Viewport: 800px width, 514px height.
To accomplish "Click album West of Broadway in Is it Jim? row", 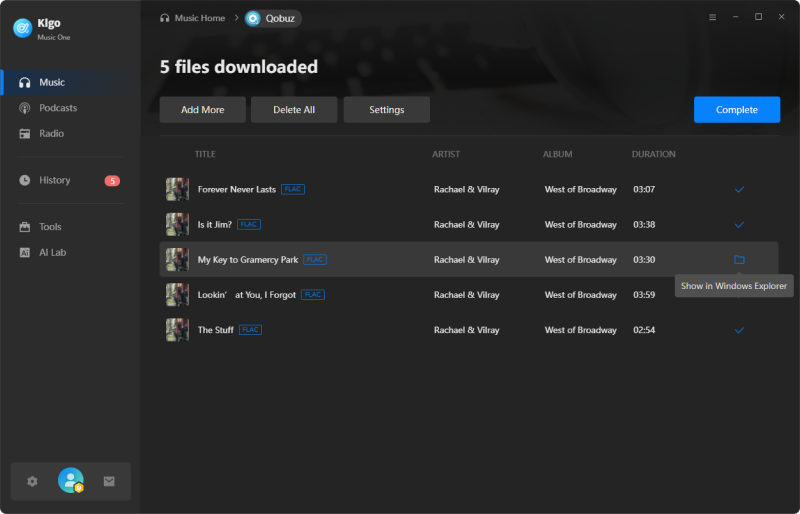I will pos(581,225).
